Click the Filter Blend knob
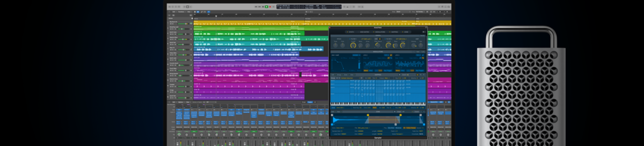 click(x=378, y=45)
